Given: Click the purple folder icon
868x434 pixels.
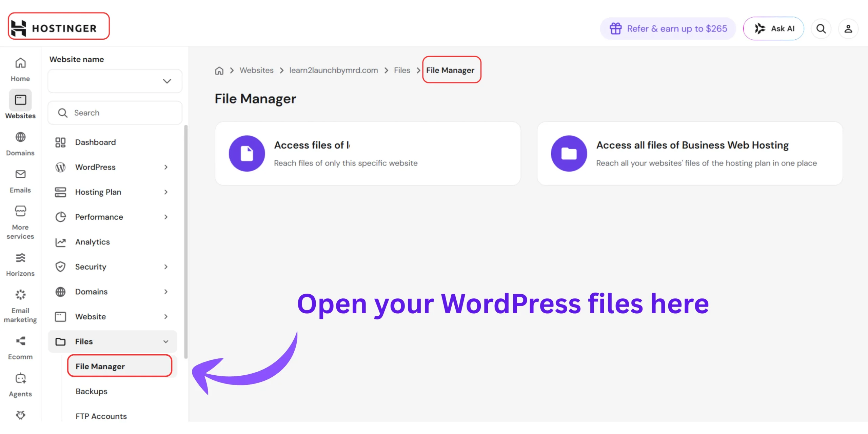Looking at the screenshot, I should click(x=569, y=154).
